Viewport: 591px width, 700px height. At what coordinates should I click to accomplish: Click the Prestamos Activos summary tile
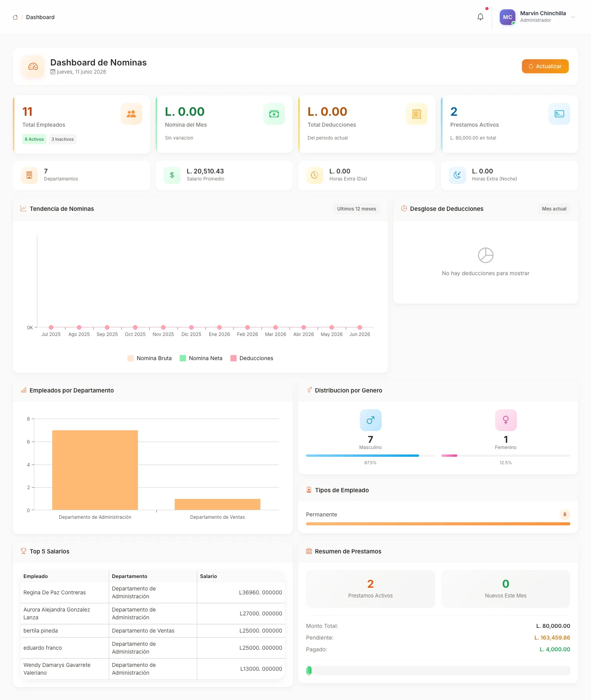pyautogui.click(x=370, y=589)
